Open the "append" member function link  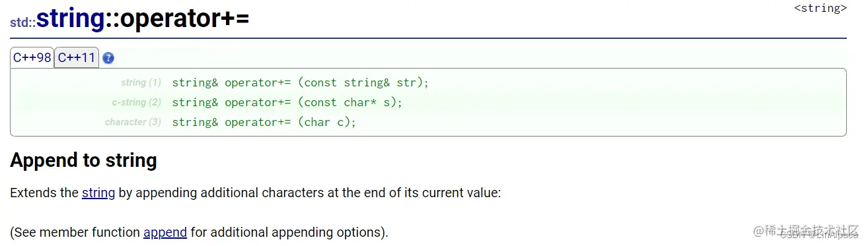click(165, 232)
